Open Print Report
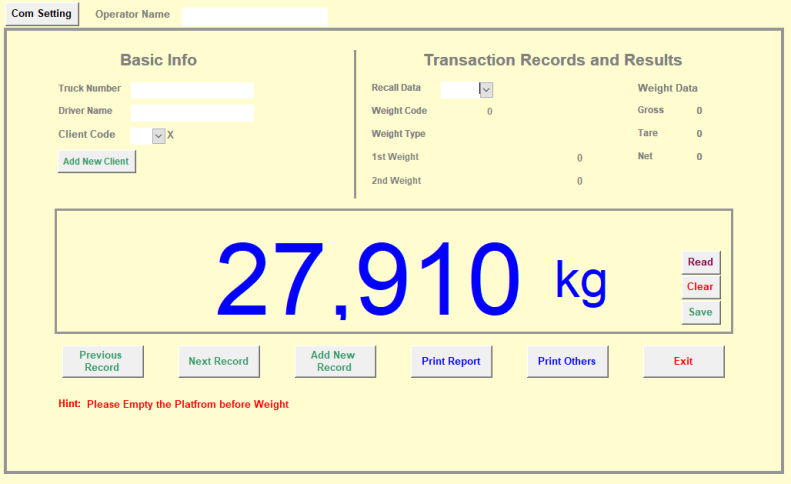 click(x=451, y=361)
